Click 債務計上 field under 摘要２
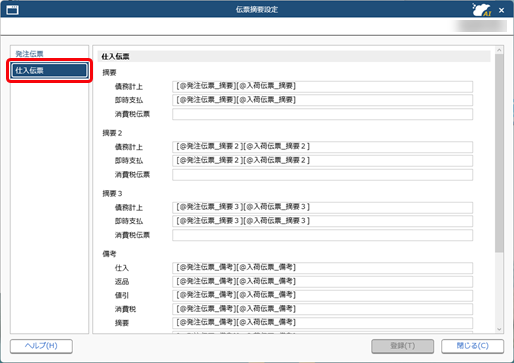The height and width of the screenshot is (363, 514). pos(322,147)
